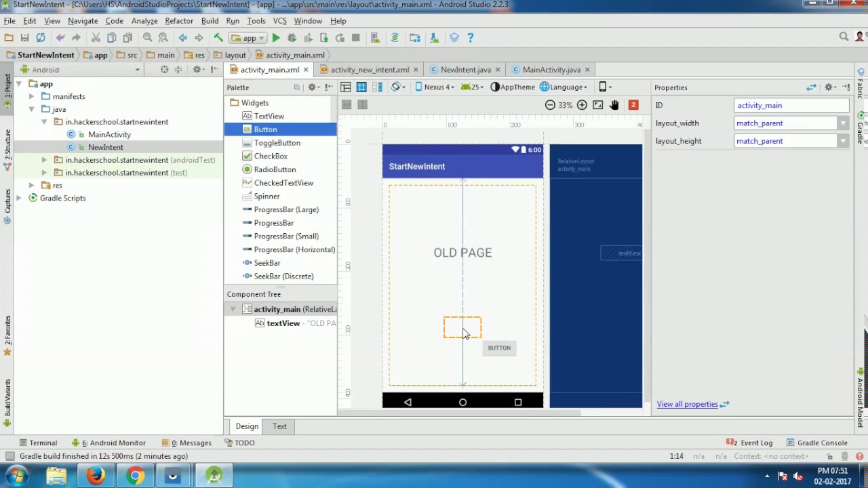Expand Gradle Scripts node
This screenshot has height=488, width=868.
(x=18, y=198)
